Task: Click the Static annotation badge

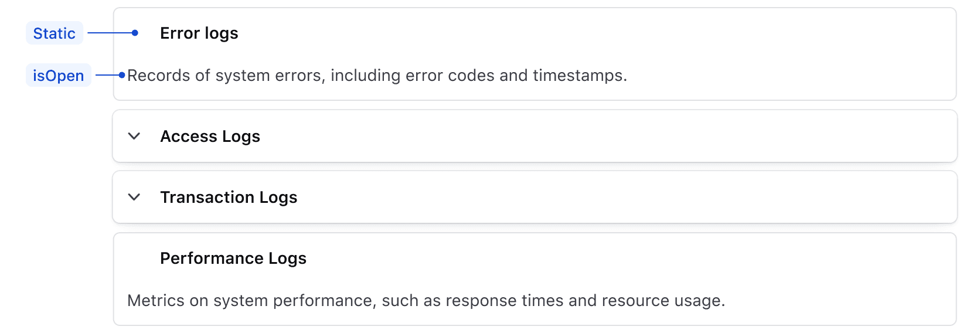Action: point(55,33)
